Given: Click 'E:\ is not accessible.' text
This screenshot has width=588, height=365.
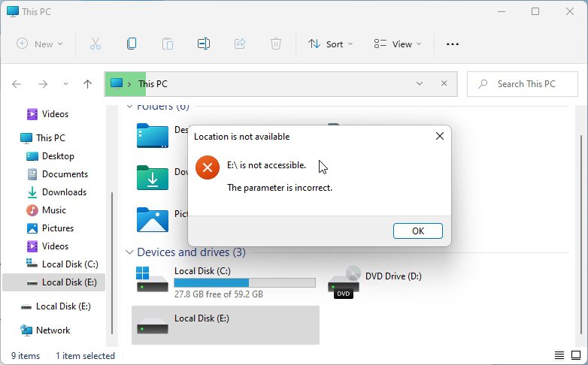Looking at the screenshot, I should coord(267,165).
